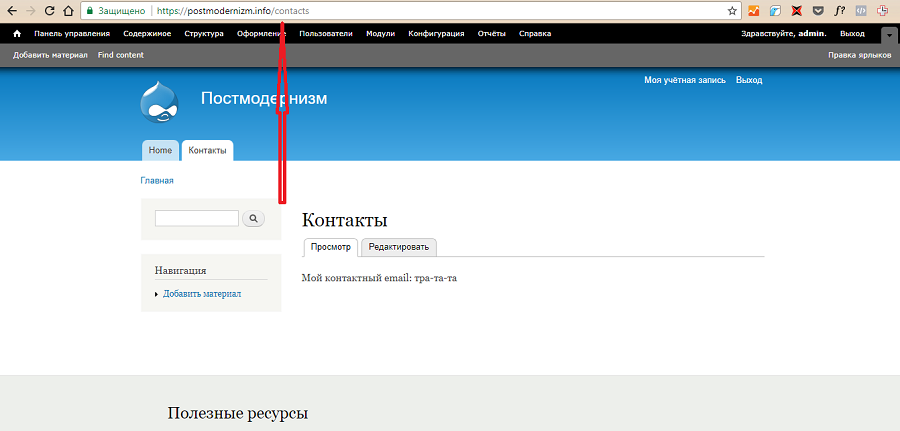Click the Drupal drop logo
900x431 pixels.
click(x=159, y=102)
